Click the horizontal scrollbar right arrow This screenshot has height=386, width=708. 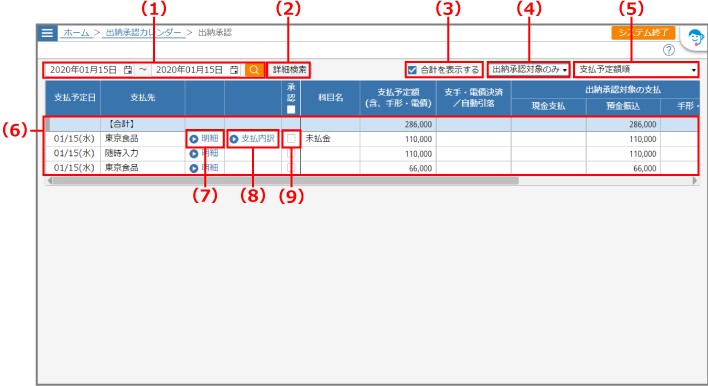695,181
